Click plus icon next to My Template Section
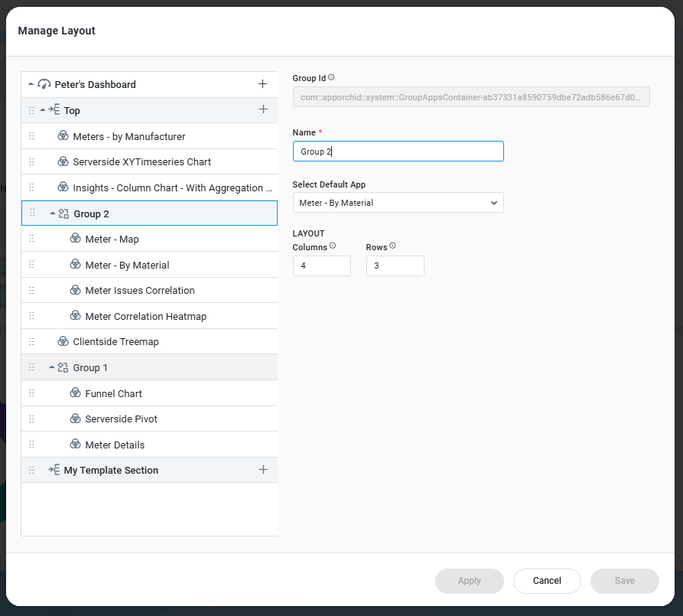 pyautogui.click(x=263, y=470)
